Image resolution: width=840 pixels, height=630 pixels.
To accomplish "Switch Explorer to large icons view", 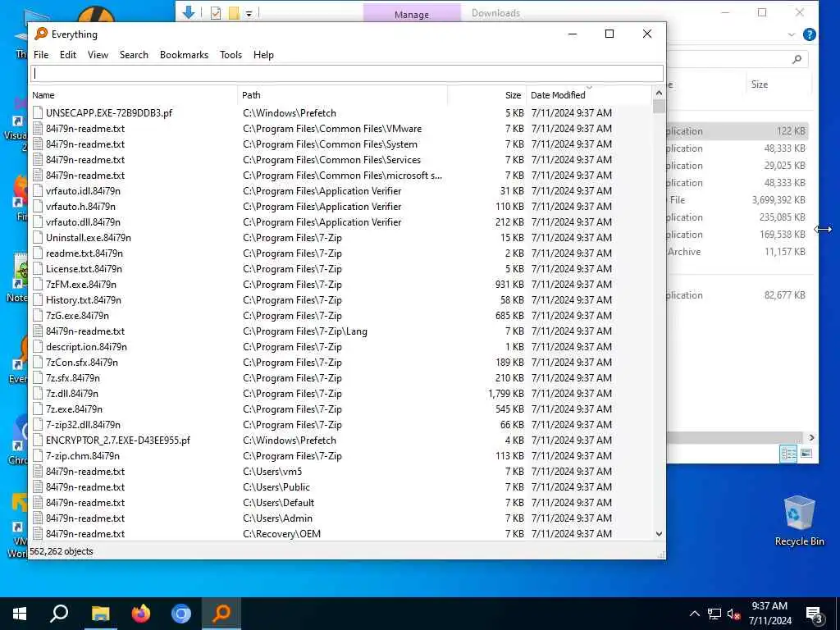I will click(x=806, y=454).
